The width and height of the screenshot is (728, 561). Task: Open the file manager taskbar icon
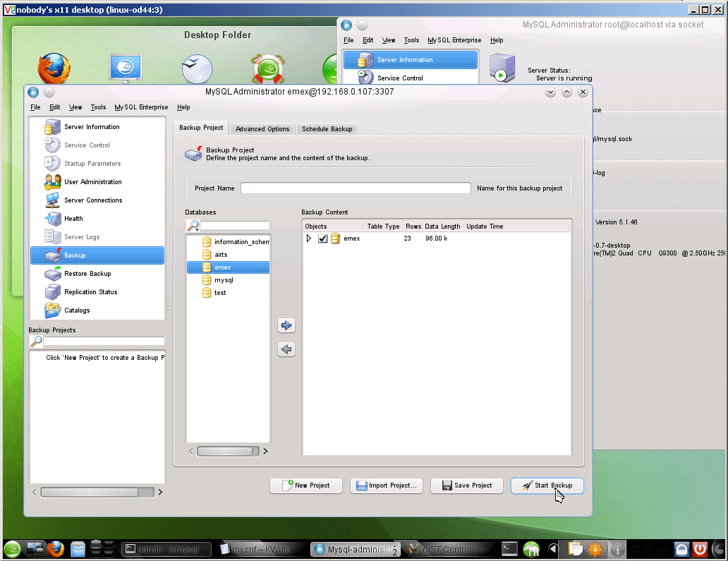pos(78,550)
